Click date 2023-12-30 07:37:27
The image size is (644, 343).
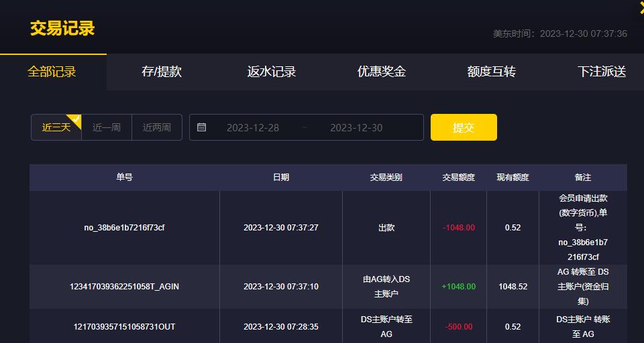281,227
